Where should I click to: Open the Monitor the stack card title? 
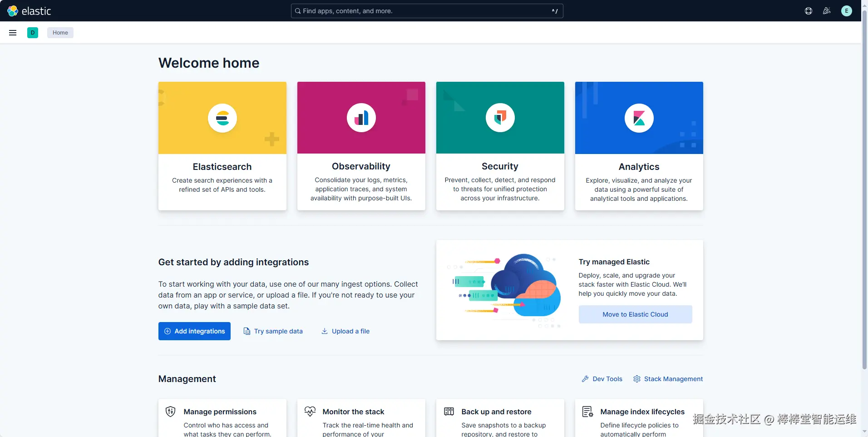tap(353, 412)
